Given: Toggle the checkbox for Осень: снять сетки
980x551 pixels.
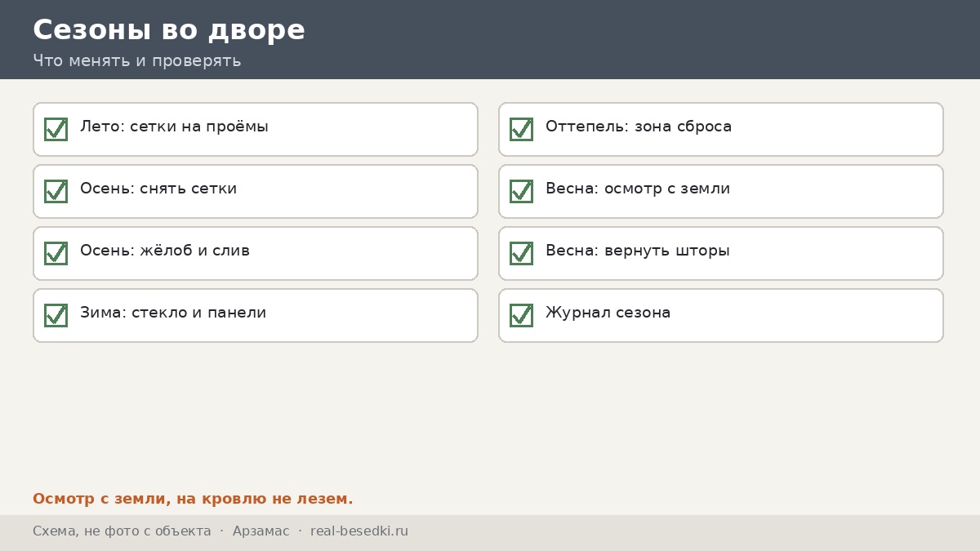Looking at the screenshot, I should coord(56,191).
